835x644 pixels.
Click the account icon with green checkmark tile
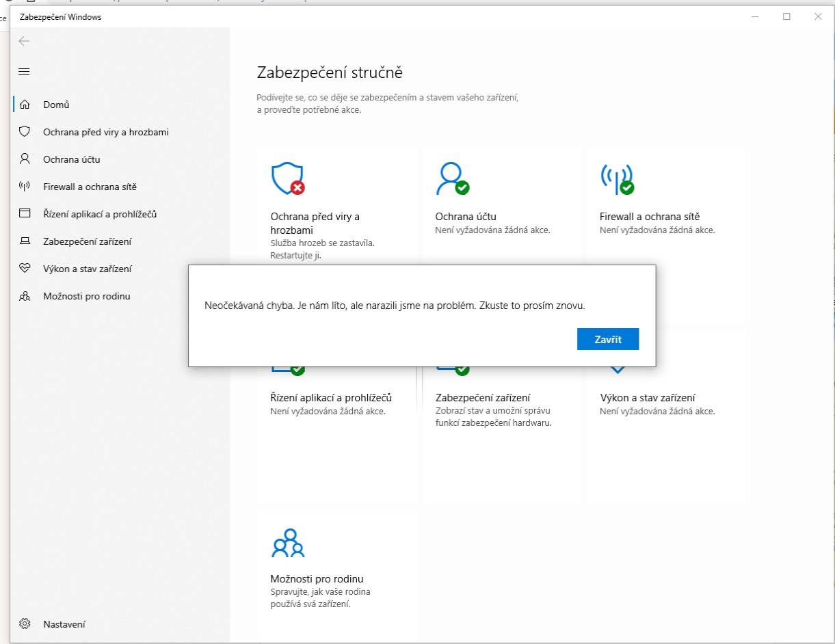click(x=453, y=179)
